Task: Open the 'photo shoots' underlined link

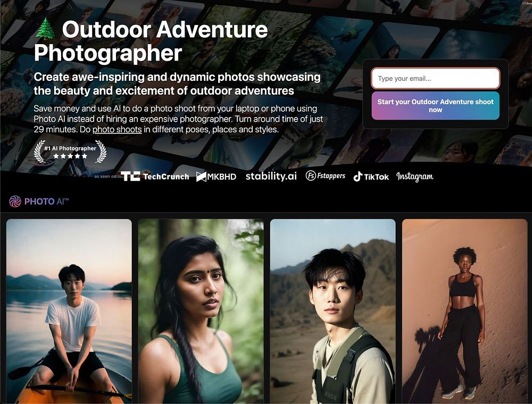Action: pos(117,130)
